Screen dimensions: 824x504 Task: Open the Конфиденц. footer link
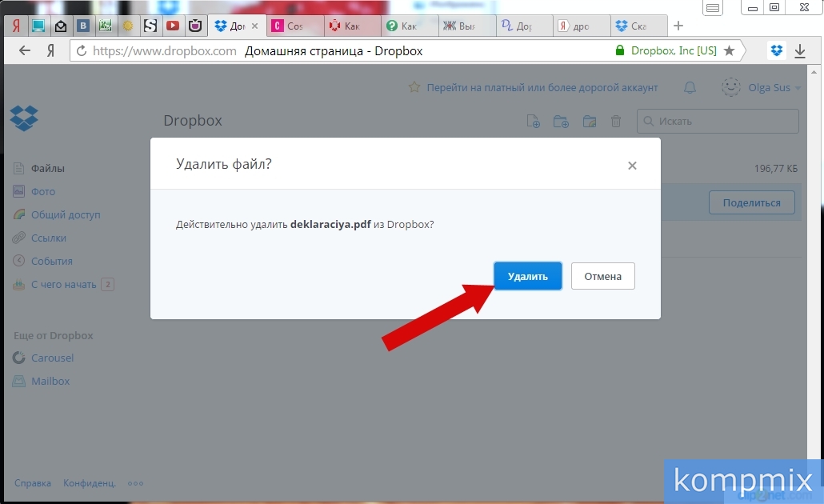tap(90, 483)
